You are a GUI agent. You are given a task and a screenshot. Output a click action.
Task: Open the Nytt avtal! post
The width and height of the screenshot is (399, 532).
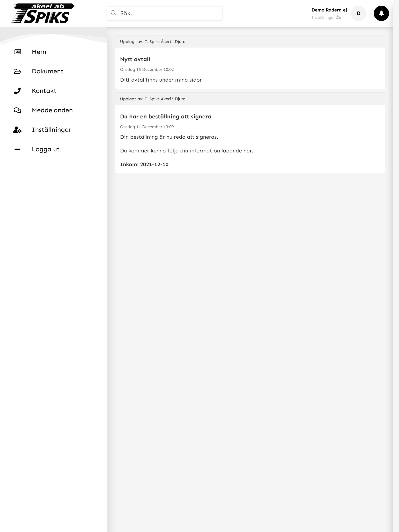(x=135, y=59)
